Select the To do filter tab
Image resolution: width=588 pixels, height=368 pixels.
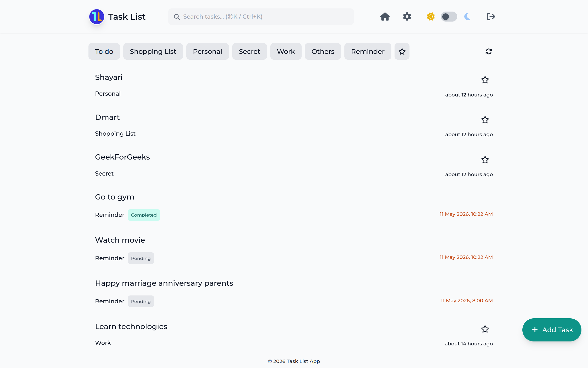pyautogui.click(x=104, y=52)
